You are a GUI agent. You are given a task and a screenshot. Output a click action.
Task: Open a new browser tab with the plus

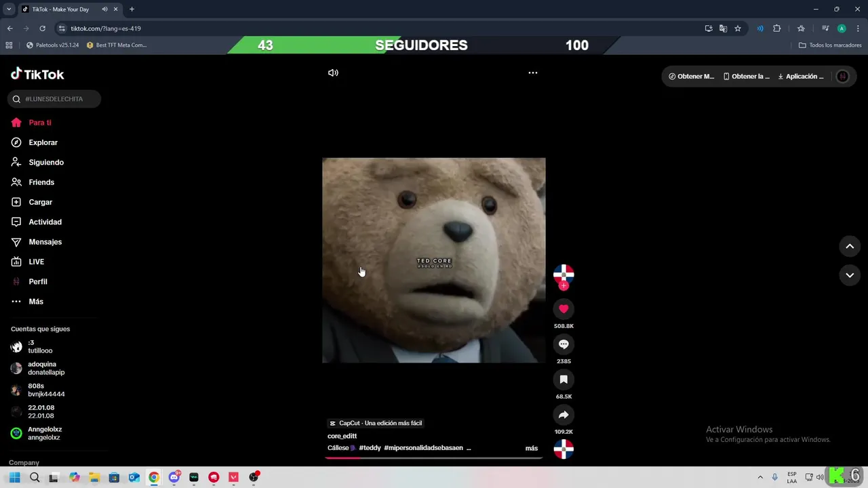coord(132,9)
